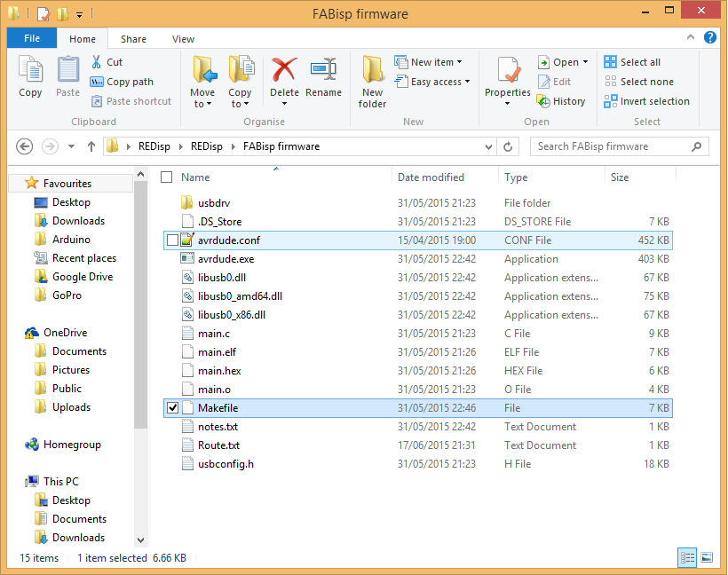728x575 pixels.
Task: Click Properties icon in quick access toolbar
Action: pos(43,14)
